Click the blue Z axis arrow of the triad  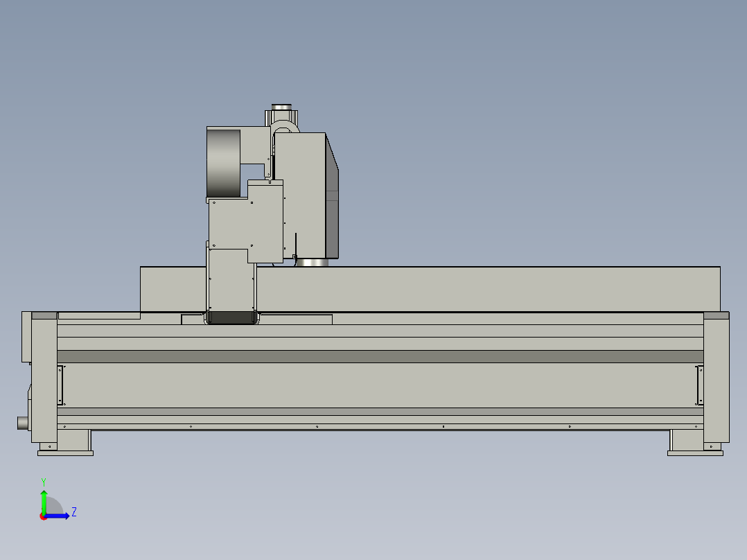58,516
